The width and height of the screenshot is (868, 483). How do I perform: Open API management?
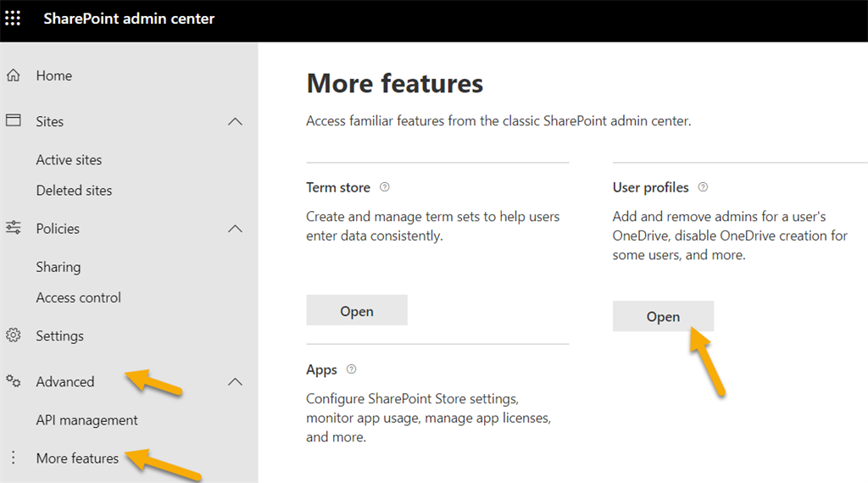[x=87, y=420]
